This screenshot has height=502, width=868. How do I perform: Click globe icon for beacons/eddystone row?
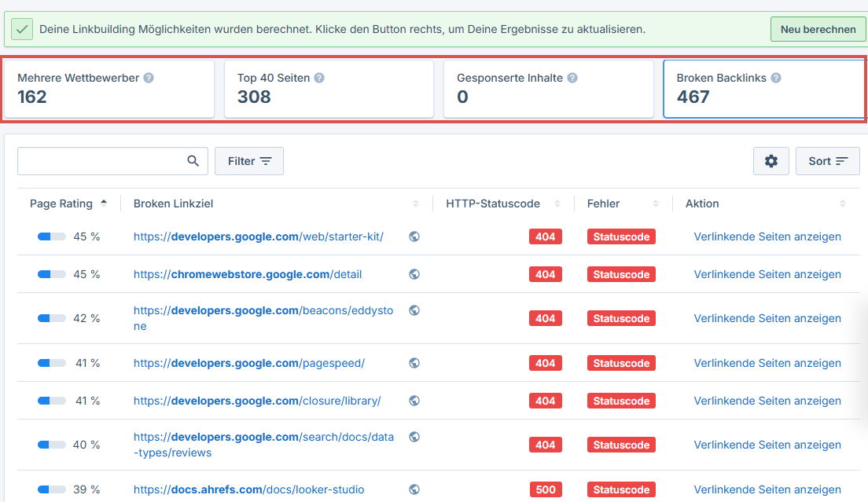coord(414,310)
